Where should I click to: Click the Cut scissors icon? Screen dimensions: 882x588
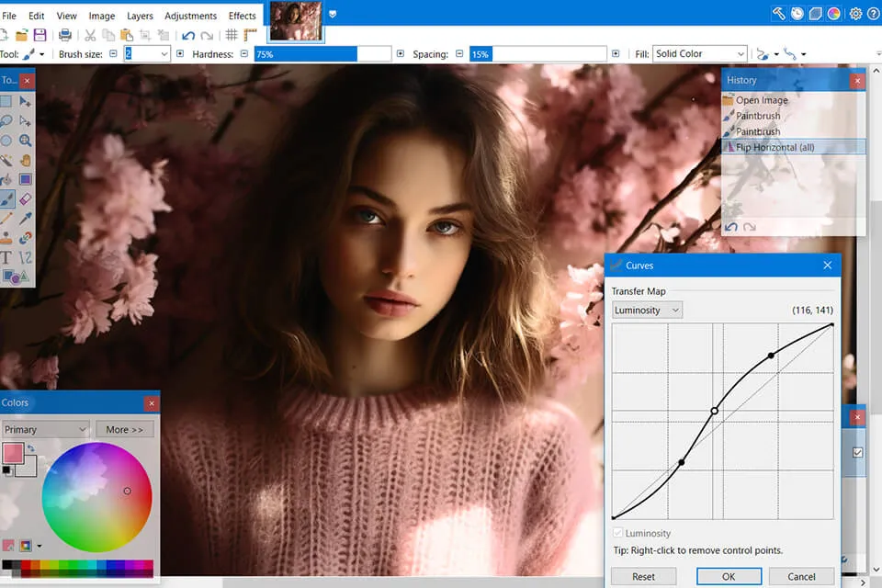click(90, 36)
